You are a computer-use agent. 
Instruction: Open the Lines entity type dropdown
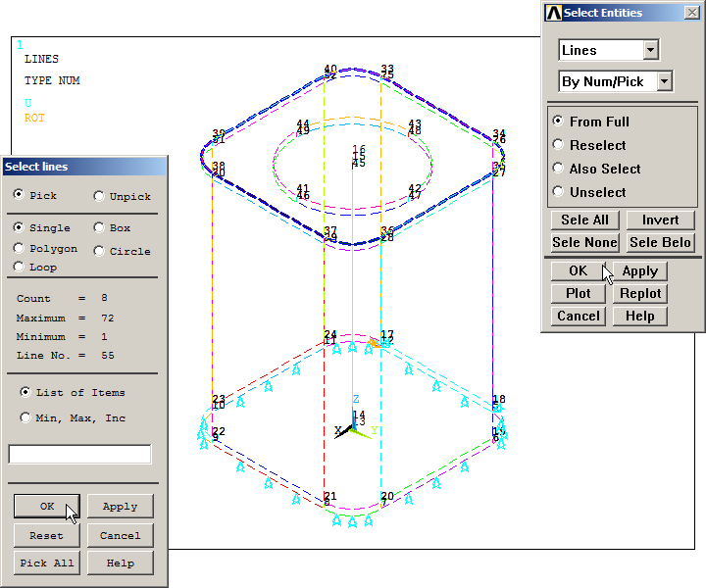pos(651,50)
